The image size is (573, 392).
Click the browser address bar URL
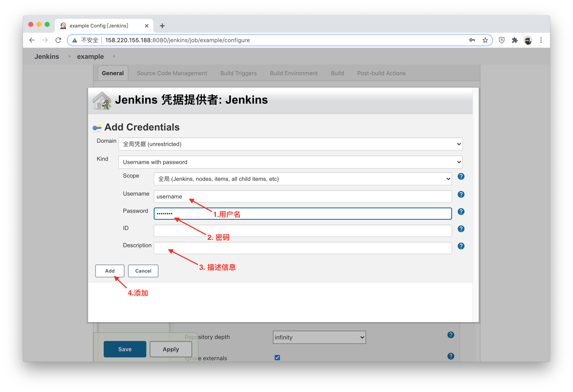click(177, 40)
